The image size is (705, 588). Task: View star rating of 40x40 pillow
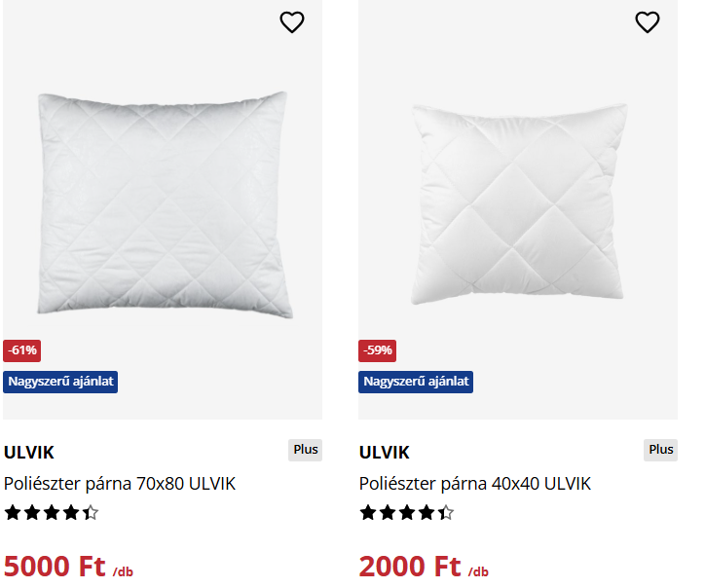coord(407,513)
